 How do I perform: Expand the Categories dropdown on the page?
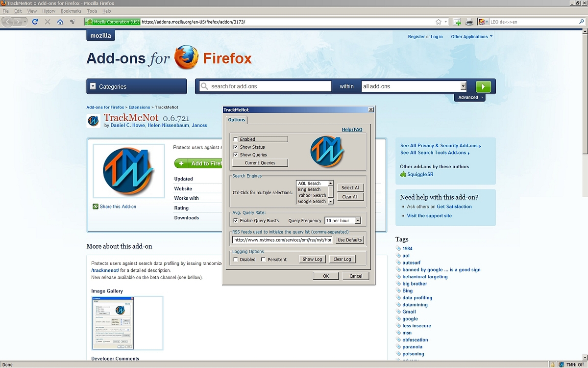click(x=136, y=86)
